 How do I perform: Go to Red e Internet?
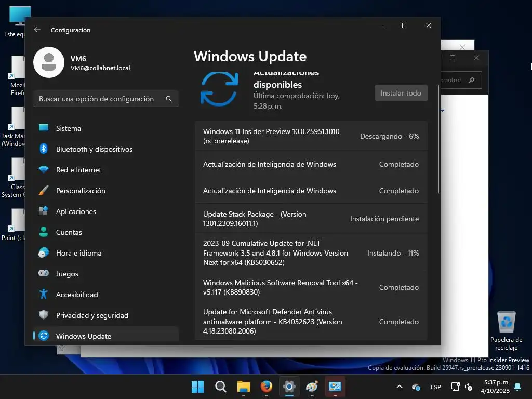106,170
